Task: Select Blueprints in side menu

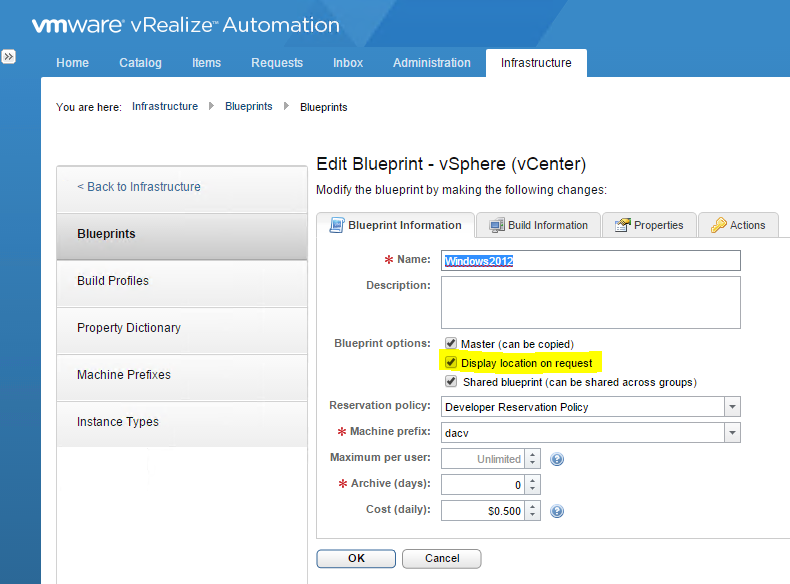Action: tap(182, 236)
